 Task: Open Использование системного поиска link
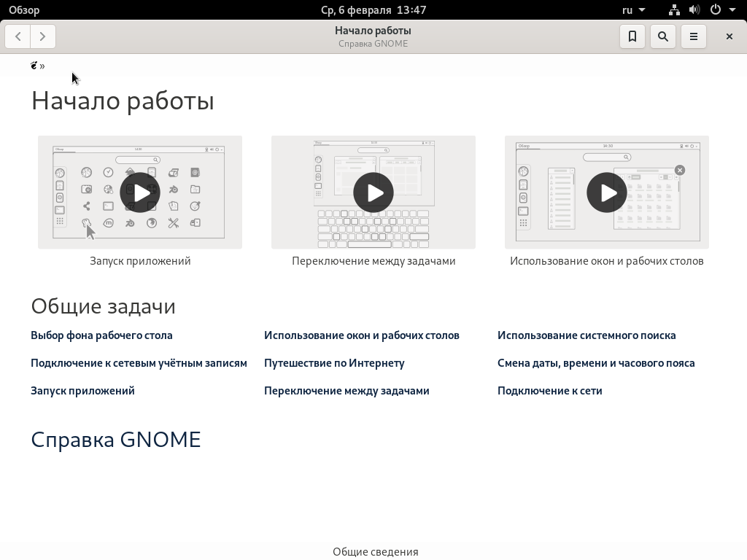587,335
